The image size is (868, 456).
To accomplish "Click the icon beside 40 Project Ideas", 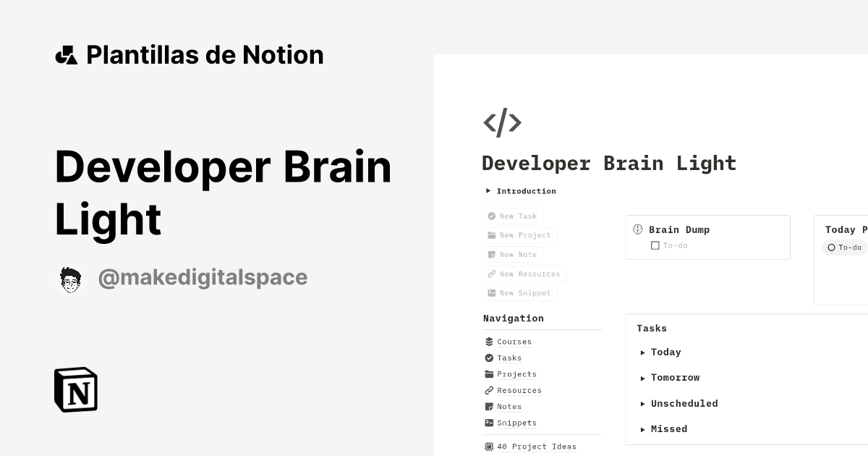I will click(x=489, y=446).
